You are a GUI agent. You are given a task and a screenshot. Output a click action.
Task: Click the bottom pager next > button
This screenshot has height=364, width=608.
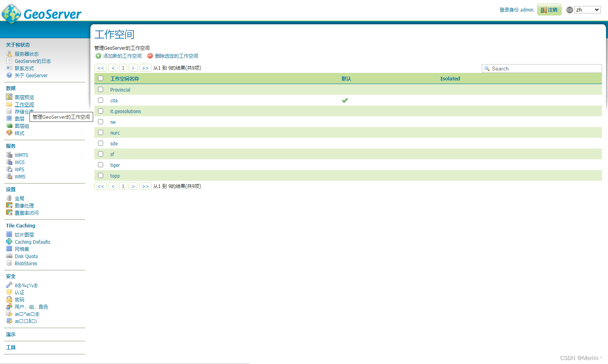pos(133,186)
